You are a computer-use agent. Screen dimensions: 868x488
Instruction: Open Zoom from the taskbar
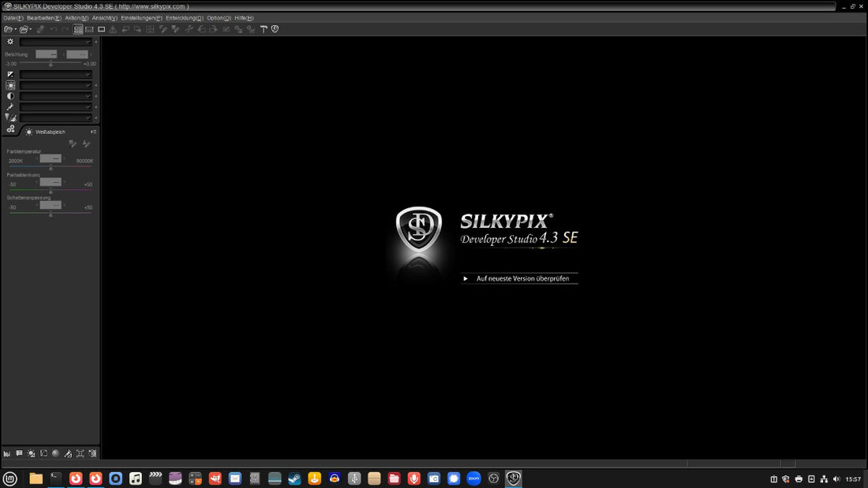pos(473,479)
